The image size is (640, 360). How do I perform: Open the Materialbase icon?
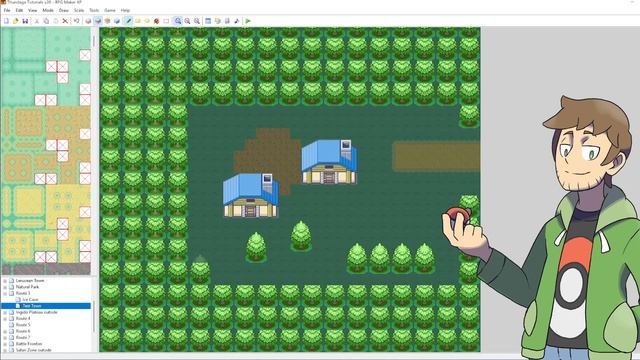click(218, 21)
